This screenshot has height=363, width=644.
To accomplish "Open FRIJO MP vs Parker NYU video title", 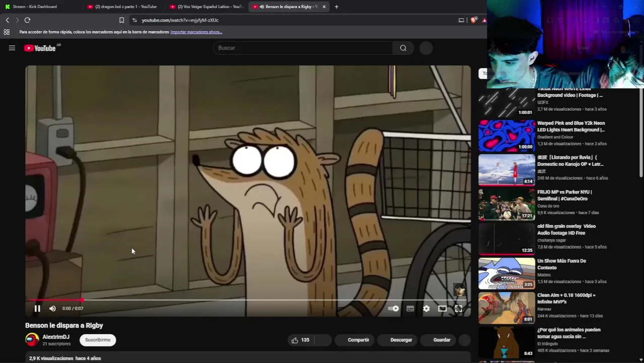I will pos(564,195).
